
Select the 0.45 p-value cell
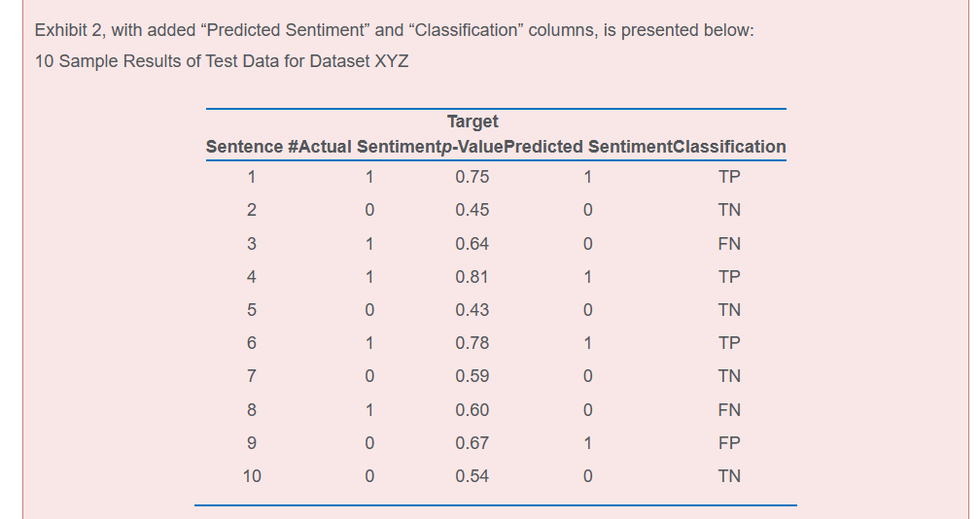coord(472,210)
